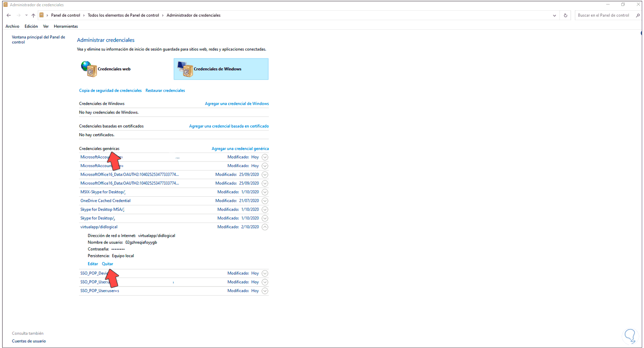
Task: Click Editar under virtualapp/didlogical
Action: [x=93, y=264]
